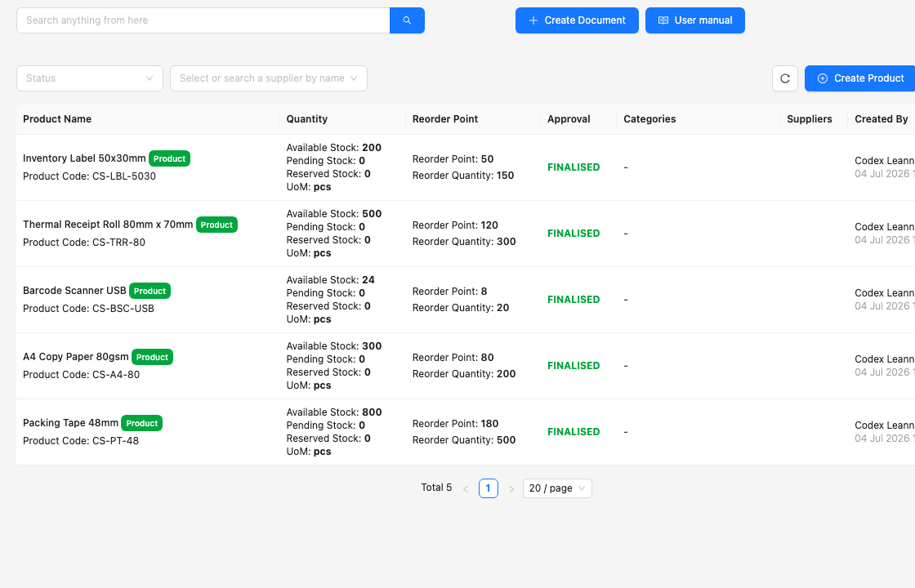Focus the Search anything from here field
This screenshot has height=588, width=915.
tap(203, 20)
